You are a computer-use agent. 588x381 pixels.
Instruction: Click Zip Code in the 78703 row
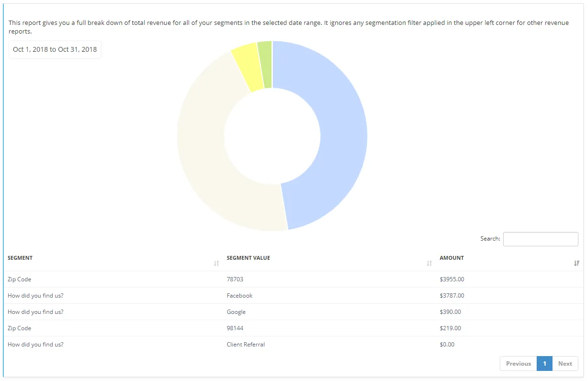[19, 279]
